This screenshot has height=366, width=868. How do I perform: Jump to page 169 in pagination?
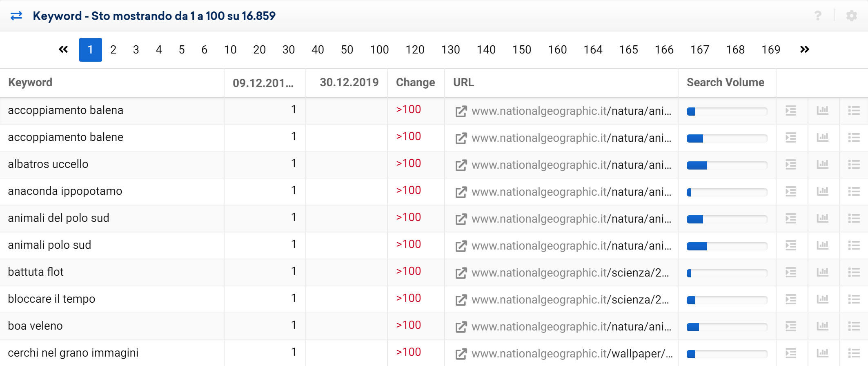771,50
